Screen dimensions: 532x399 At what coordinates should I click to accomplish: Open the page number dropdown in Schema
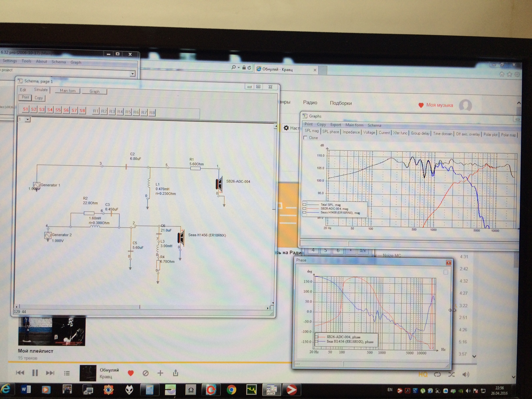point(27,120)
